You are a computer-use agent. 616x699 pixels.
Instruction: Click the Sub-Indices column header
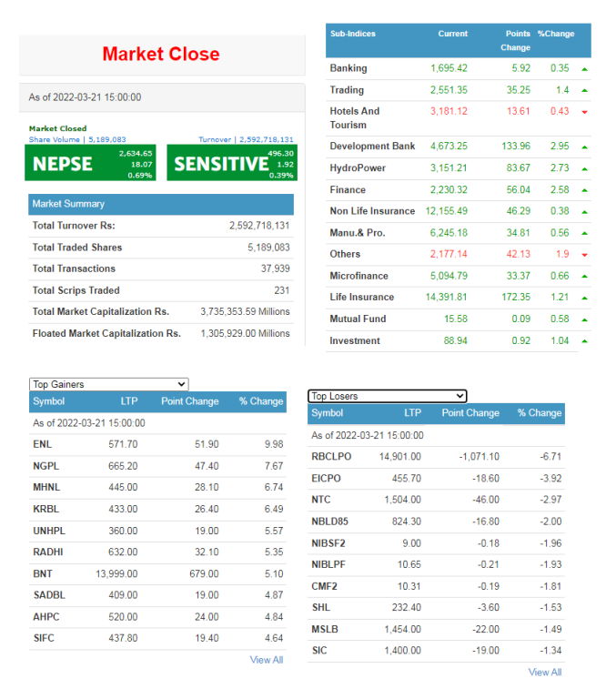click(353, 34)
